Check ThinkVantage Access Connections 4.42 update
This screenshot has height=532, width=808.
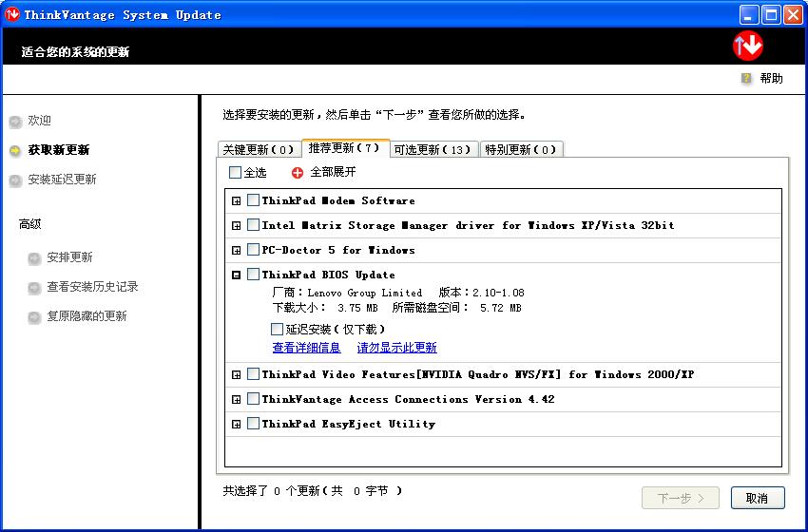[253, 399]
